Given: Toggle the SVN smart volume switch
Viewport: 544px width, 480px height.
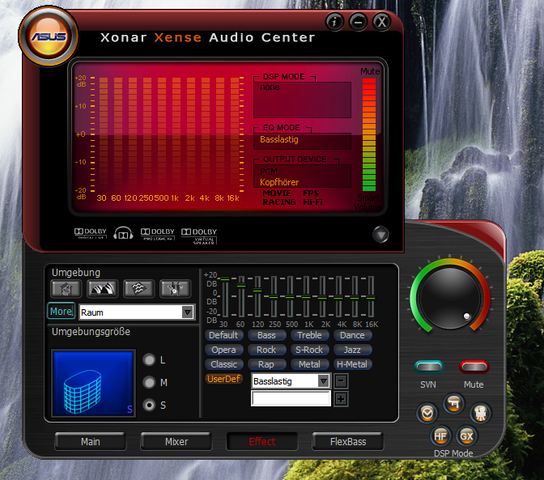Looking at the screenshot, I should pyautogui.click(x=429, y=366).
